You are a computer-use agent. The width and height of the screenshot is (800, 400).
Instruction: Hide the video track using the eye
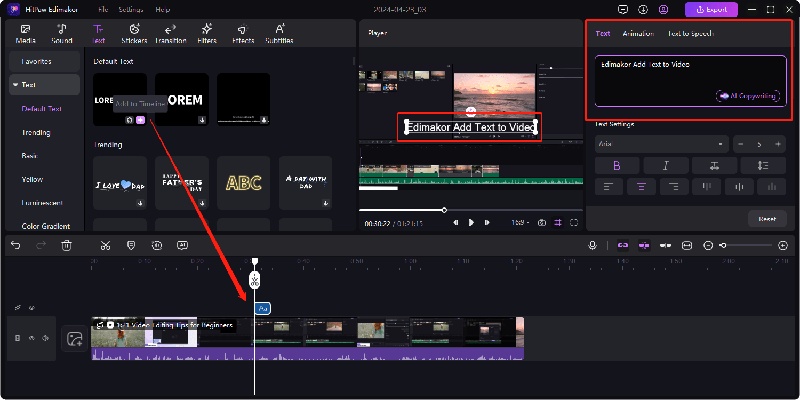point(31,338)
